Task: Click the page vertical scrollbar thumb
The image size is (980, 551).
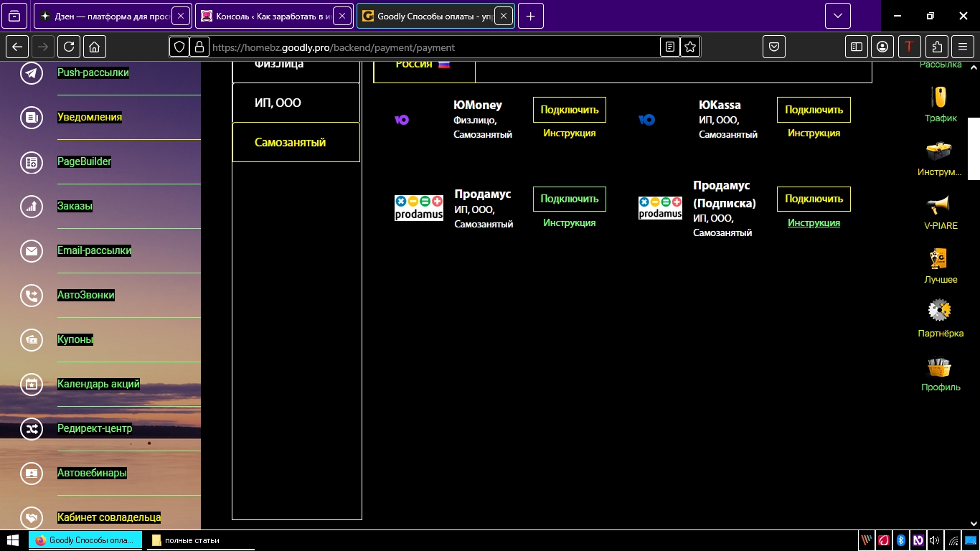Action: pos(974,149)
